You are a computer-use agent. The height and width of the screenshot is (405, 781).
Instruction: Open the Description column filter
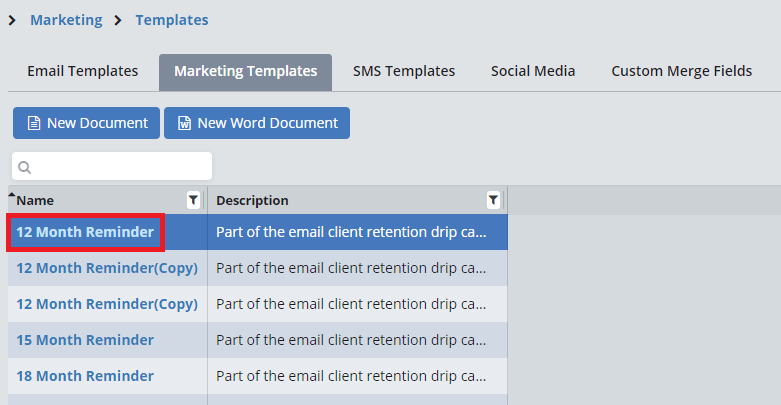pyautogui.click(x=493, y=200)
